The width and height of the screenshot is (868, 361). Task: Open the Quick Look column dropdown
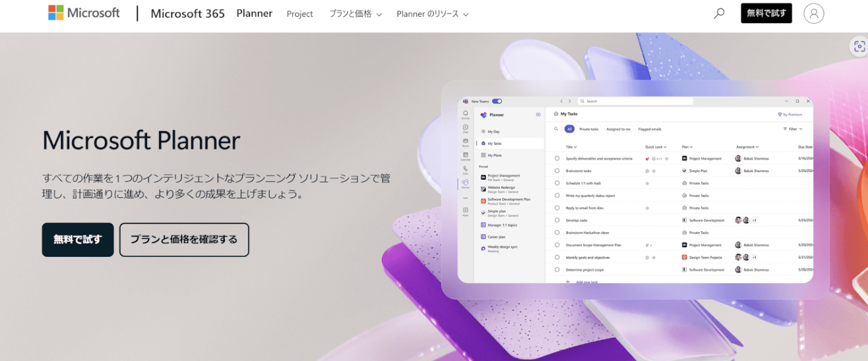pos(656,147)
